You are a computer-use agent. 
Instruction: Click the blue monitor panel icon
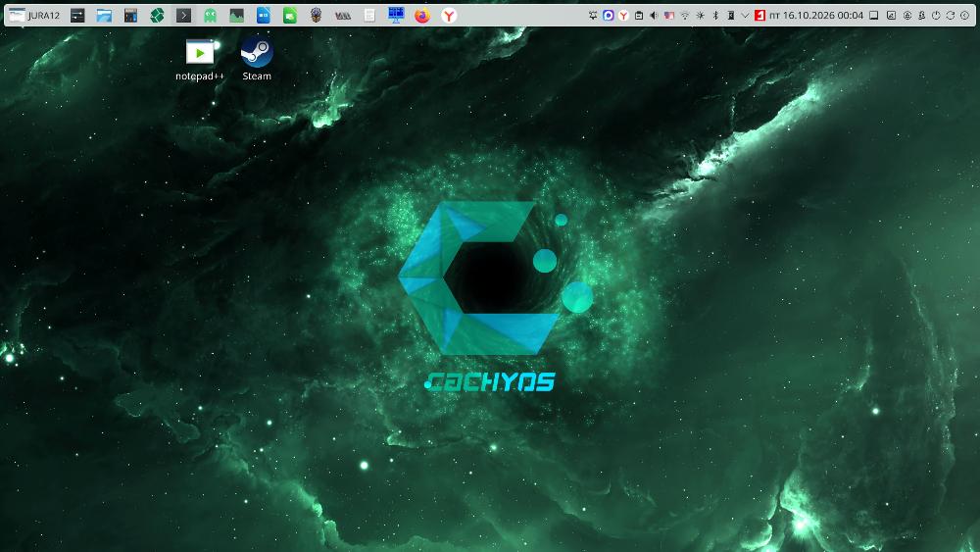[396, 15]
